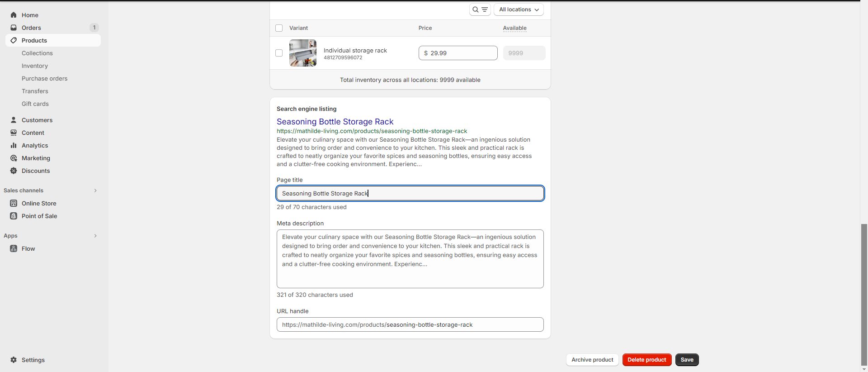Click "321 of 320 characters used" text

point(315,295)
